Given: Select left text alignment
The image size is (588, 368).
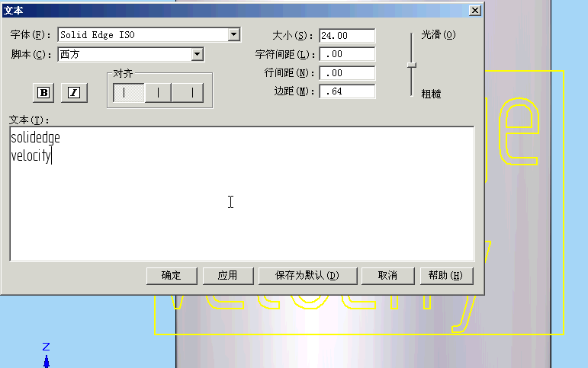Looking at the screenshot, I should pyautogui.click(x=129, y=92).
